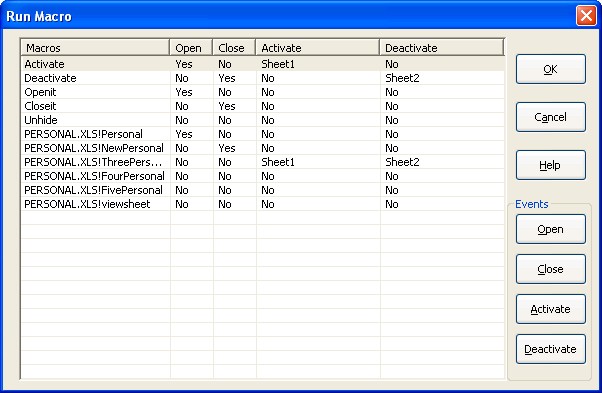Click the Activate event button

click(x=551, y=309)
